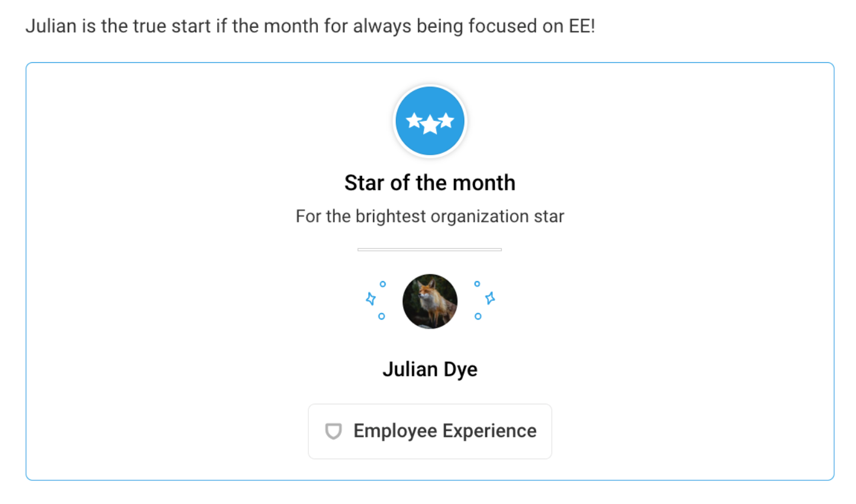Click the Employee Experience text label
This screenshot has width=856, height=504.
click(445, 431)
